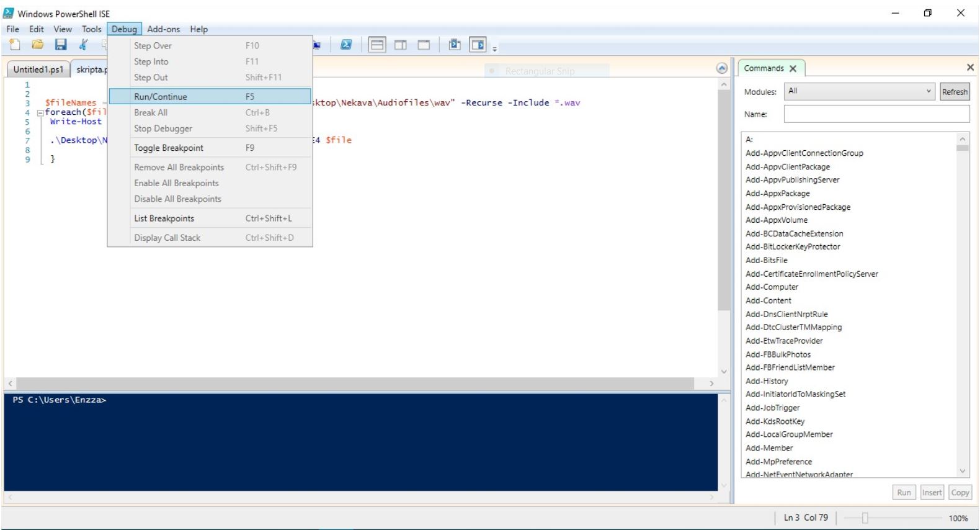Click the Copy button in the Commands pane
980x530 pixels.
tap(960, 492)
